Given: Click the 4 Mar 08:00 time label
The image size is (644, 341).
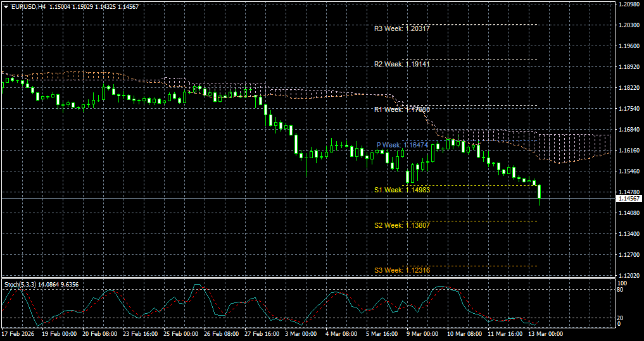Looking at the screenshot, I should [x=342, y=334].
